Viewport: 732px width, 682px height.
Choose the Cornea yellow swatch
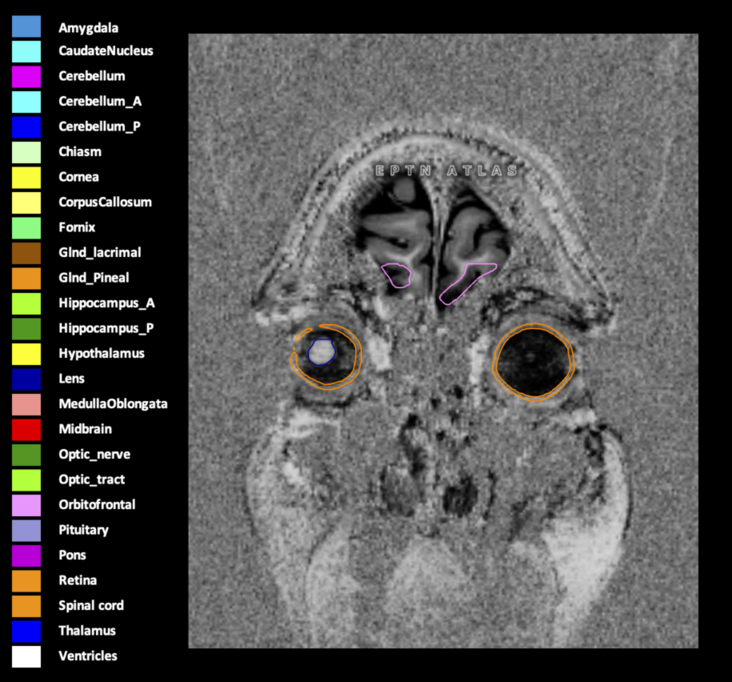pyautogui.click(x=26, y=177)
